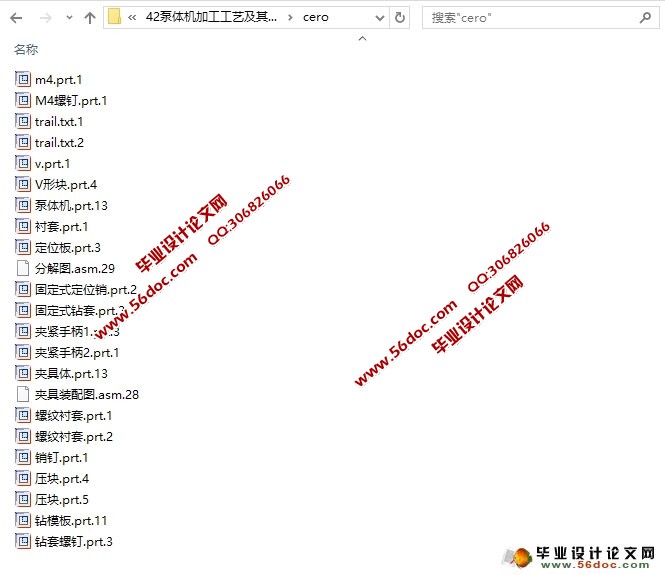665x575 pixels.
Task: Select the 固定式钻套 file icon
Action: tap(23, 310)
